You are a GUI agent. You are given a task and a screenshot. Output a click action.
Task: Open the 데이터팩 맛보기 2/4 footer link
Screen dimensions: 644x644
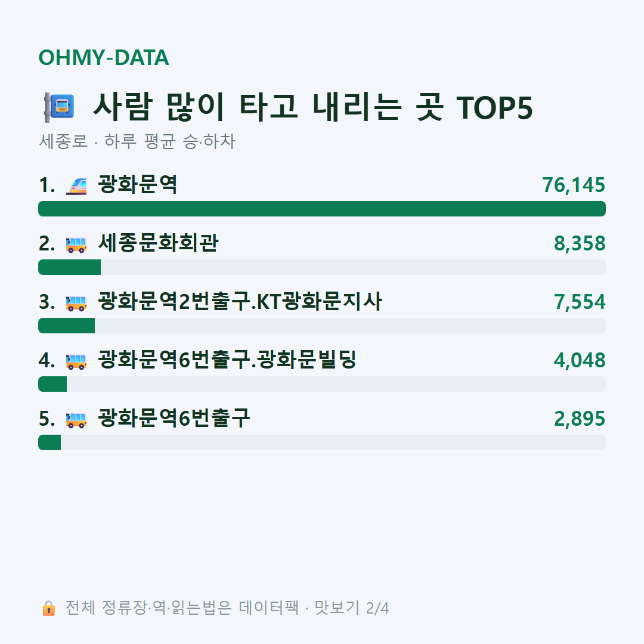click(314, 608)
